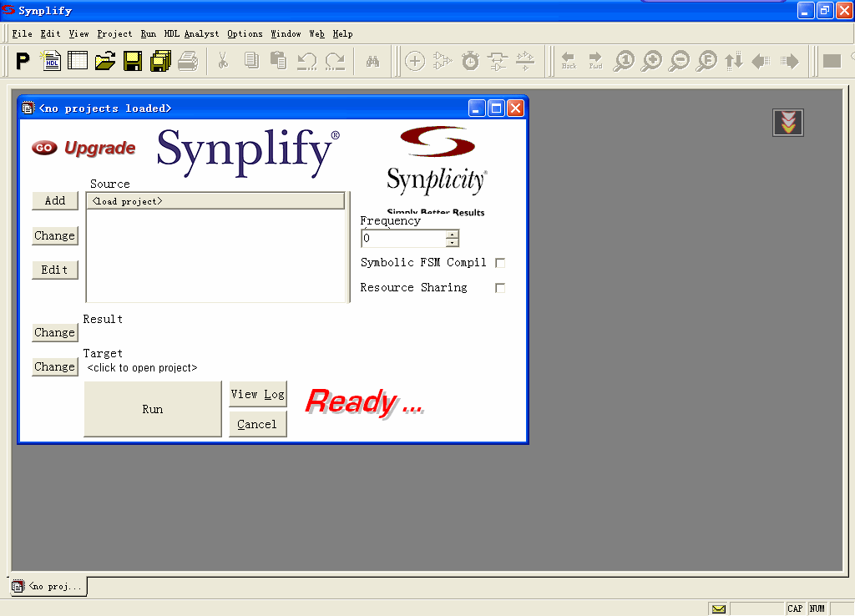Open the Window menu
Screen dimensions: 855x616
click(286, 33)
